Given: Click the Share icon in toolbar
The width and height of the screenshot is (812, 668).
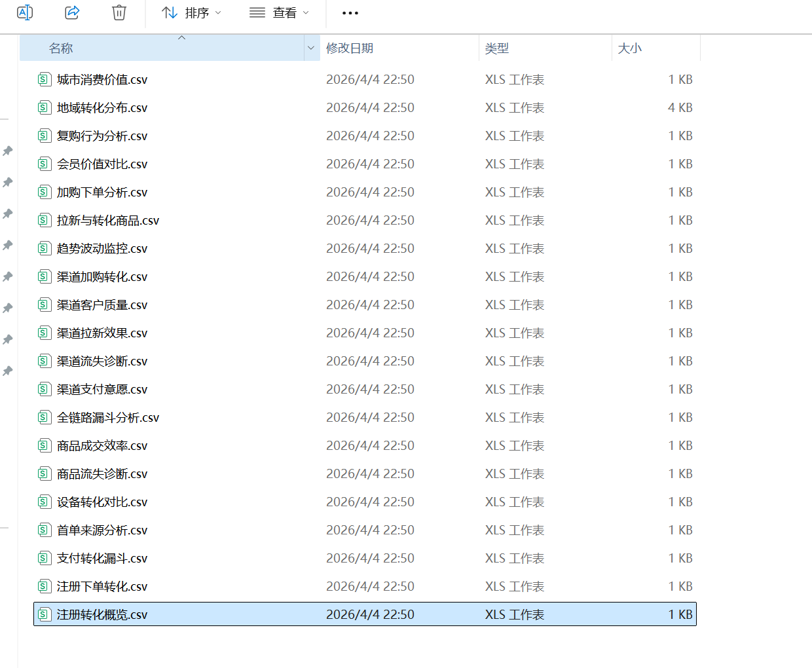Looking at the screenshot, I should coord(72,12).
